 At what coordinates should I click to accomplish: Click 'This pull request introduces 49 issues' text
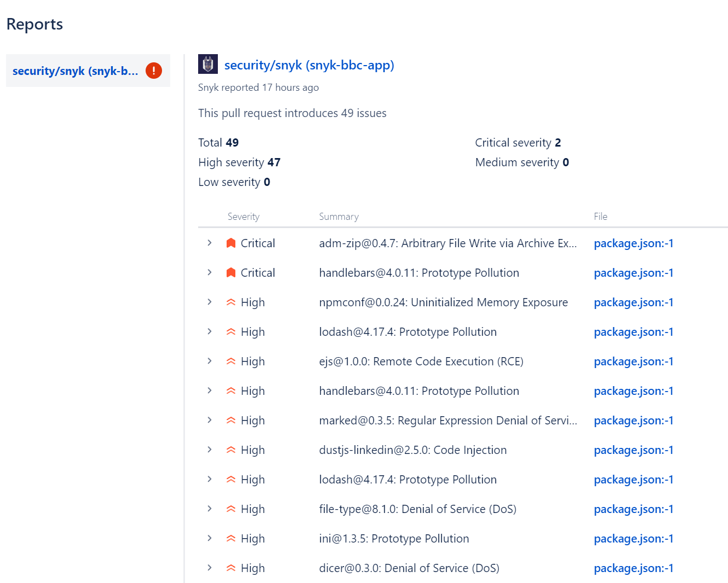[292, 113]
